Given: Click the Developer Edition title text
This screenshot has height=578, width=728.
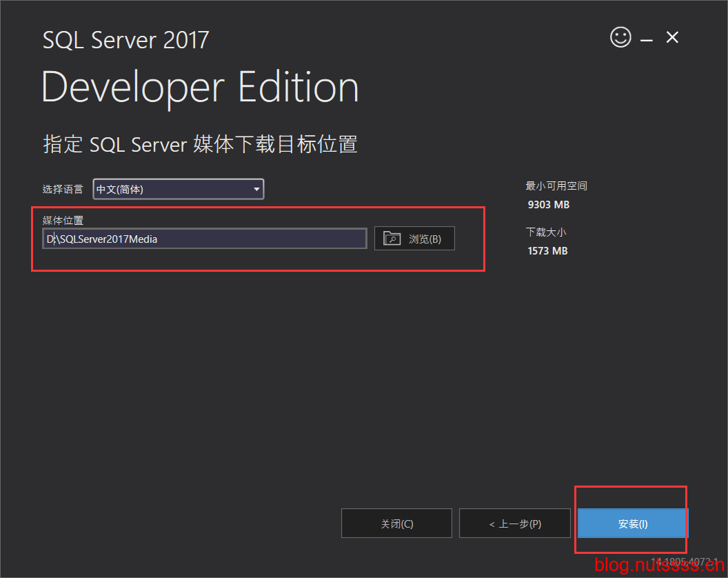Looking at the screenshot, I should (200, 88).
